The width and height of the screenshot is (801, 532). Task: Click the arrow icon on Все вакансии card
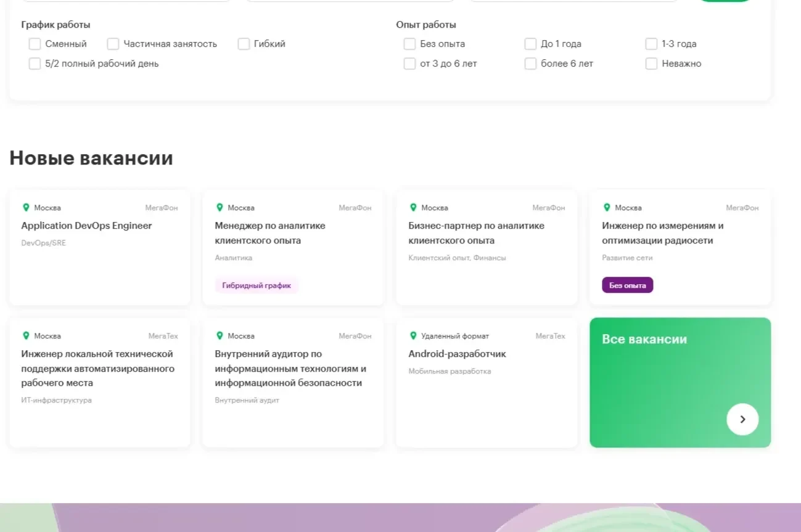(742, 419)
